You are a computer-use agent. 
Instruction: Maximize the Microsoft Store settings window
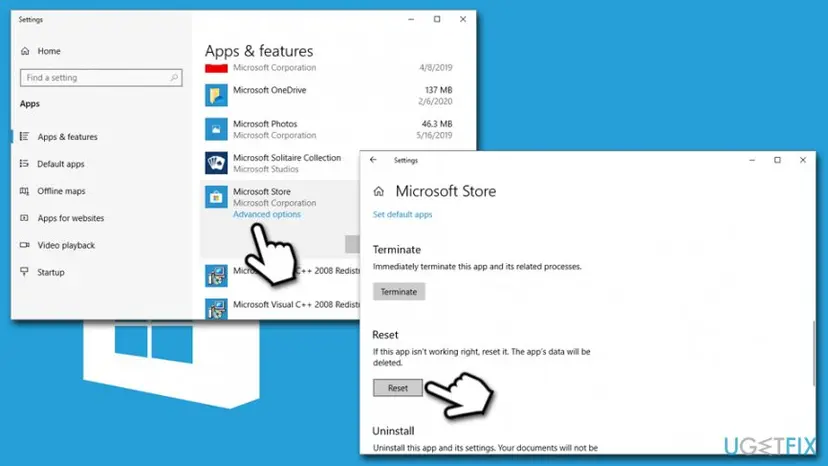point(777,160)
